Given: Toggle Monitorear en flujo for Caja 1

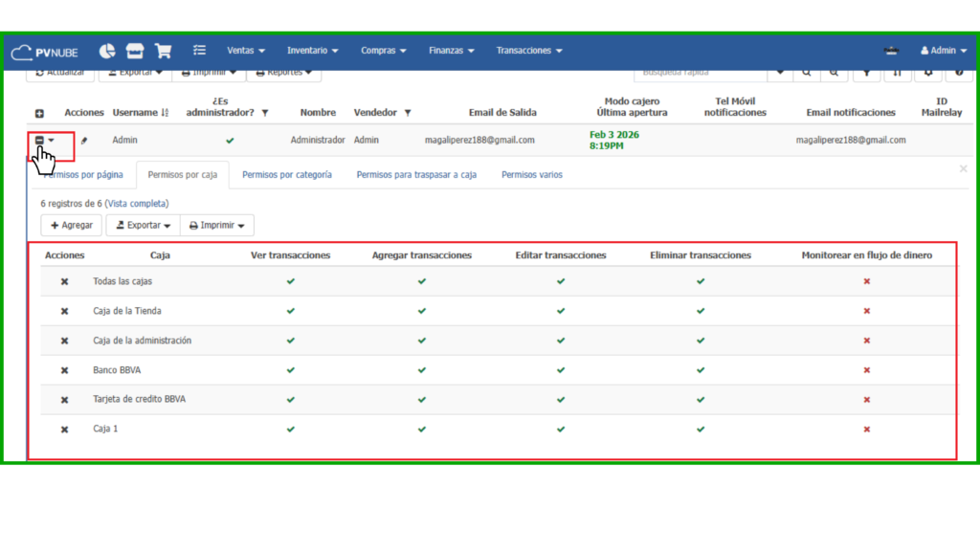Looking at the screenshot, I should [x=866, y=430].
